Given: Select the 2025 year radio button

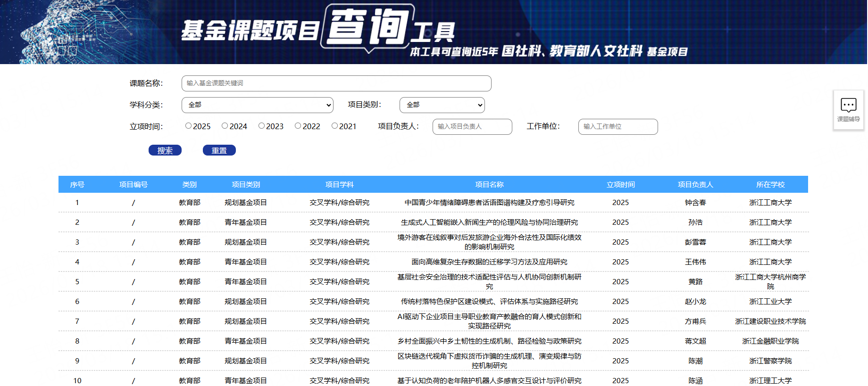Looking at the screenshot, I should 188,126.
